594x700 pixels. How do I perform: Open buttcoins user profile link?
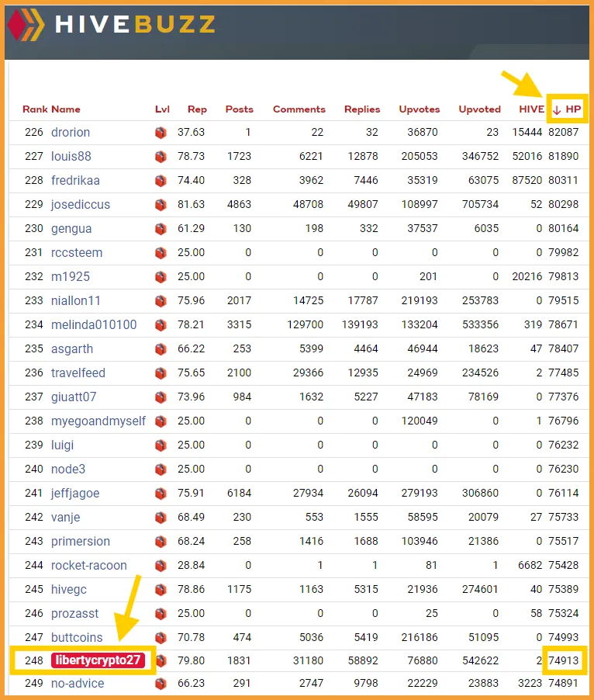coord(77,638)
